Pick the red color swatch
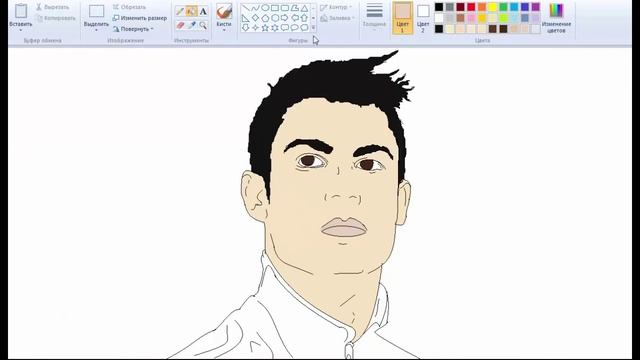Screen dimensions: 640x360 [471, 7]
